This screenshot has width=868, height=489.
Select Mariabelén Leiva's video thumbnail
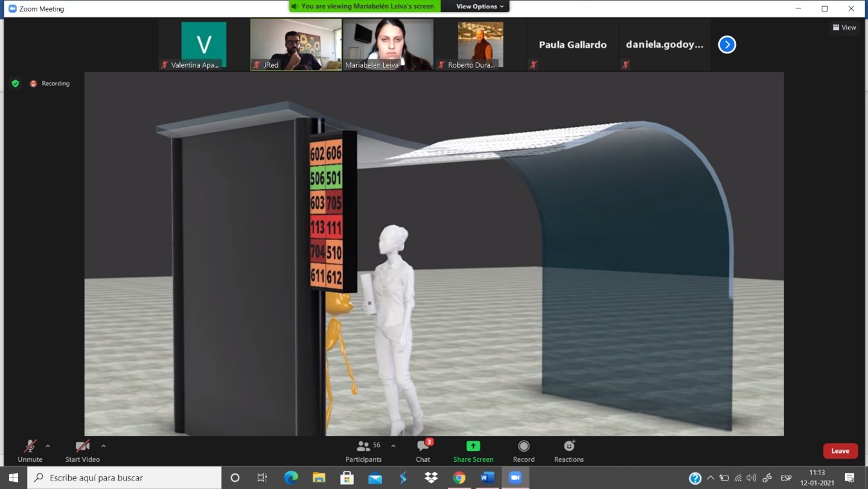coord(388,44)
